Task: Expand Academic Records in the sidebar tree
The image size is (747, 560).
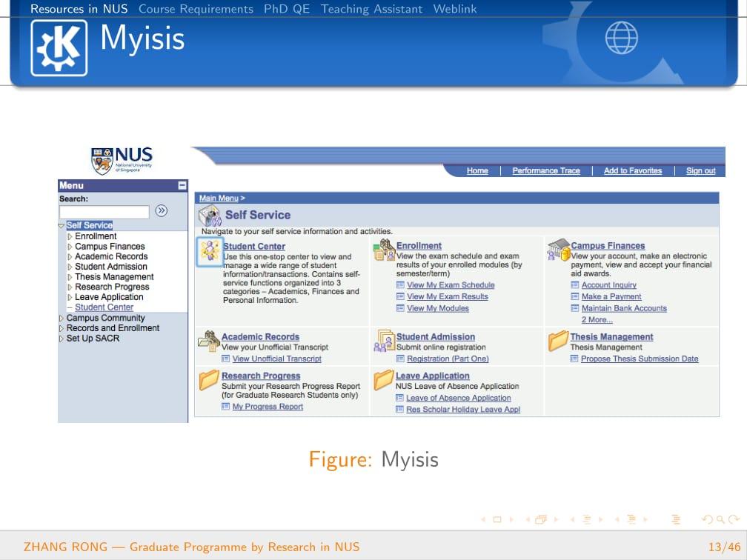Action: 70,256
